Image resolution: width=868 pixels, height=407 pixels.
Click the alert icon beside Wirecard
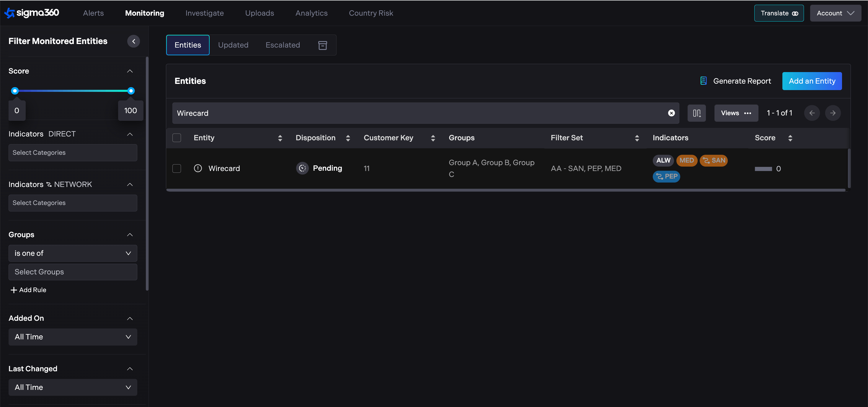tap(198, 168)
